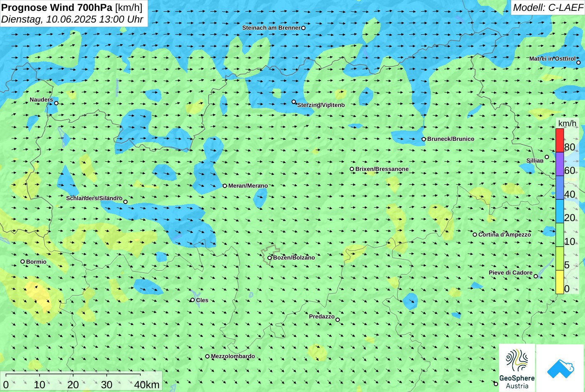Click the blue cloud logo icon

[560, 368]
